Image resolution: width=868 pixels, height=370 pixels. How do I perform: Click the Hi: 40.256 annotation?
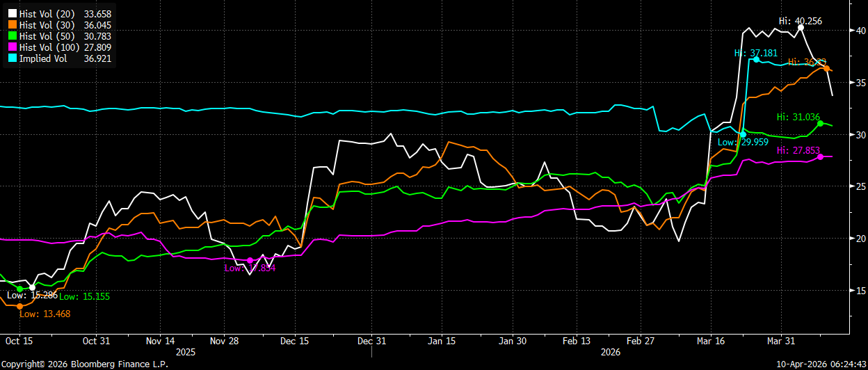pyautogui.click(x=800, y=21)
